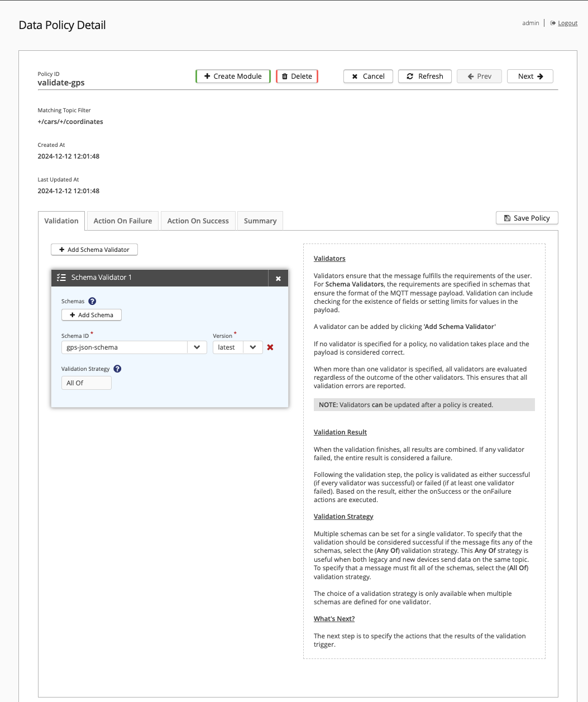
Task: Go to Next step
Action: (530, 77)
